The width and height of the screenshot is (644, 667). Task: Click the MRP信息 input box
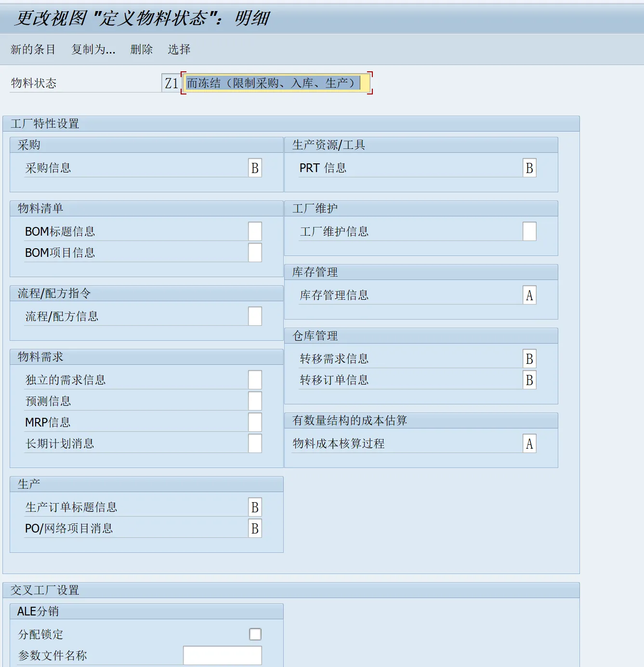(x=255, y=423)
